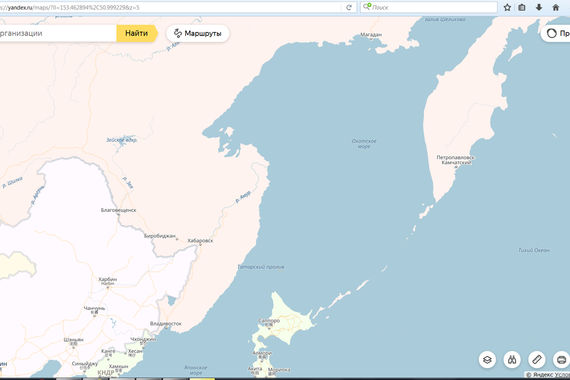The image size is (570, 380).
Task: Open the browser downloads arrow
Action: coord(539,7)
